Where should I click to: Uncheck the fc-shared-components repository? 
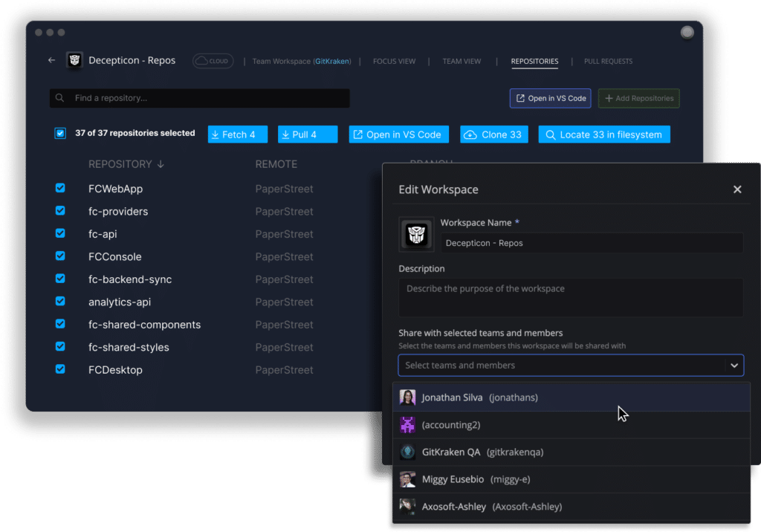point(60,324)
